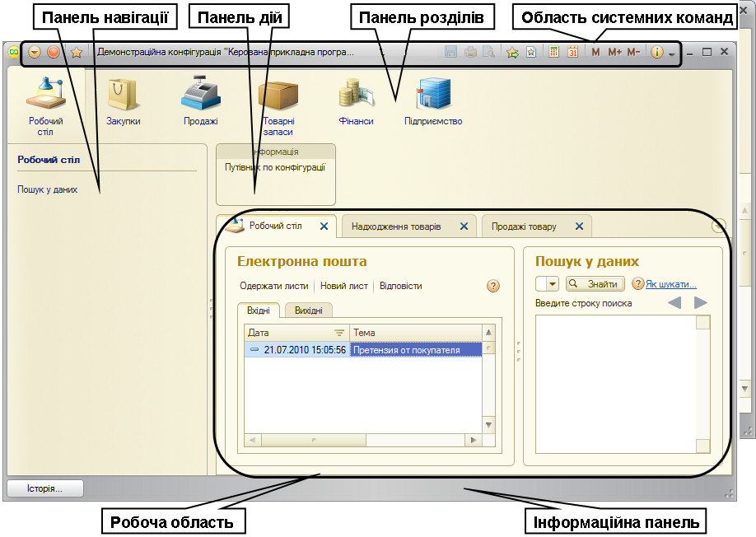Click the M memory button

(596, 52)
